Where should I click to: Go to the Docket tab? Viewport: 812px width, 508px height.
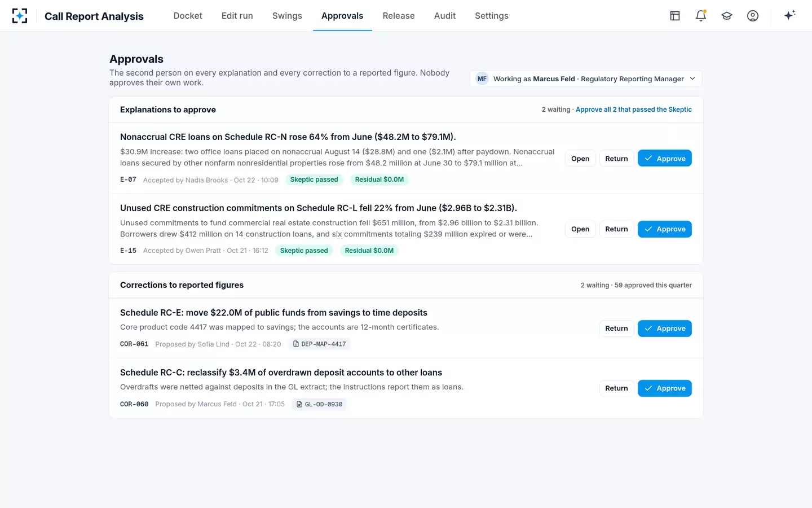tap(188, 16)
